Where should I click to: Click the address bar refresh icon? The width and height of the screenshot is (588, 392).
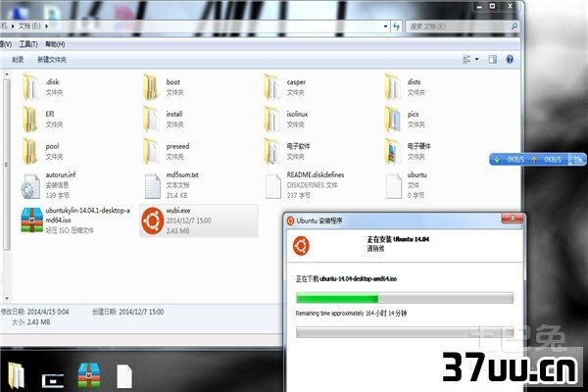point(396,26)
